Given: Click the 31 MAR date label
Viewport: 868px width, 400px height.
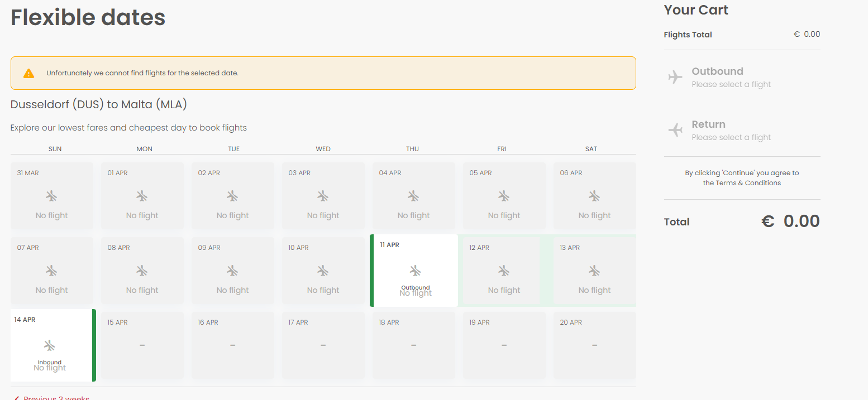Looking at the screenshot, I should (28, 173).
